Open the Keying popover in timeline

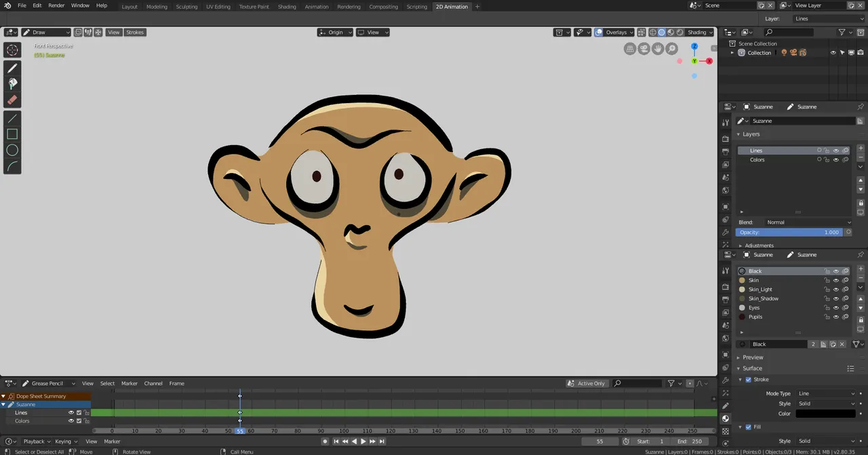pyautogui.click(x=66, y=441)
